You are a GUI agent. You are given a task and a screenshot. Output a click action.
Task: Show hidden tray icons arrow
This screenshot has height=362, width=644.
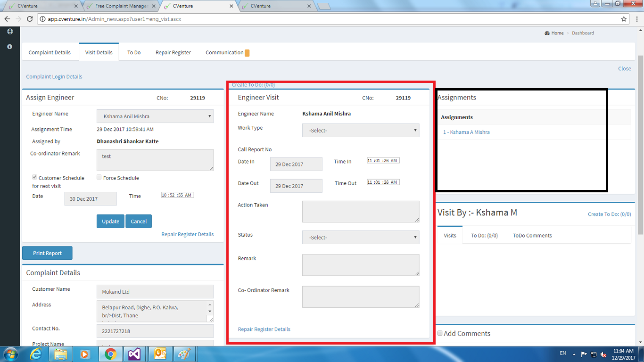[x=574, y=354]
